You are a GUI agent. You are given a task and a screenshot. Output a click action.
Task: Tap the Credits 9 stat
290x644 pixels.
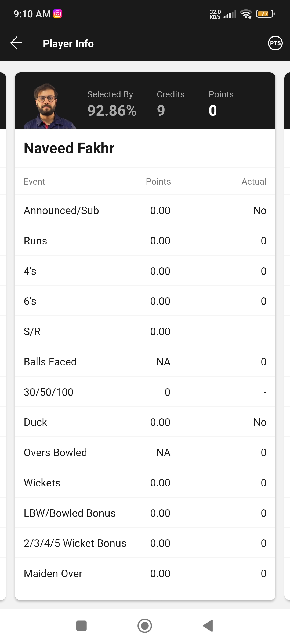(x=170, y=104)
